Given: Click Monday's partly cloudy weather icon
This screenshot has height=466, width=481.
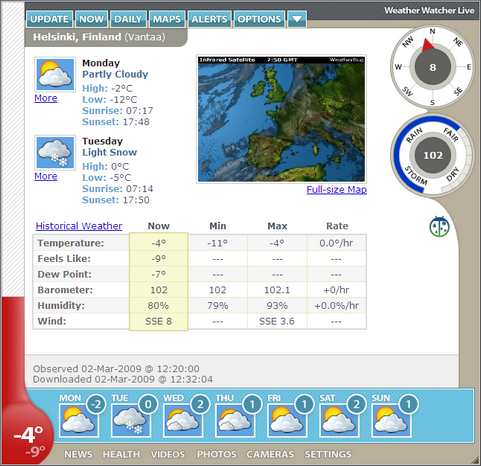Looking at the screenshot, I should [55, 74].
